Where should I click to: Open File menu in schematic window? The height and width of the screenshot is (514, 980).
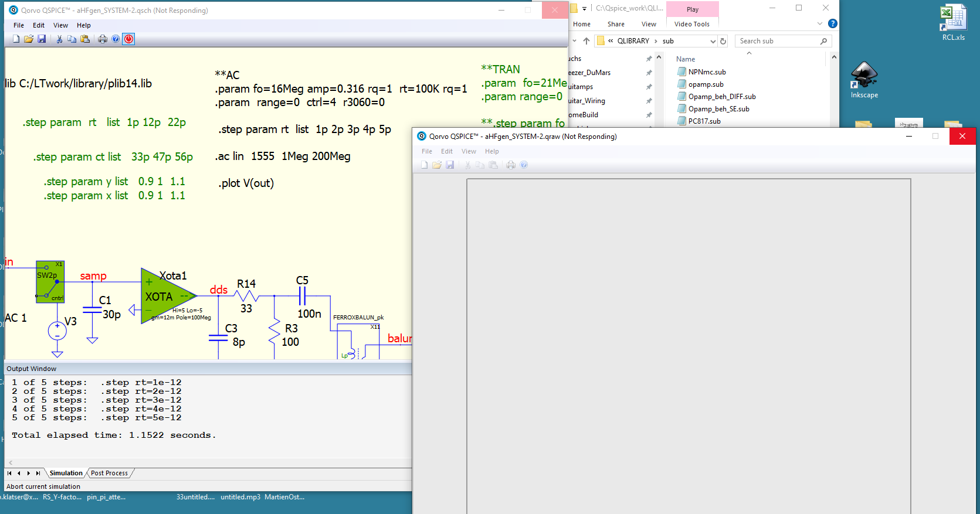(19, 25)
